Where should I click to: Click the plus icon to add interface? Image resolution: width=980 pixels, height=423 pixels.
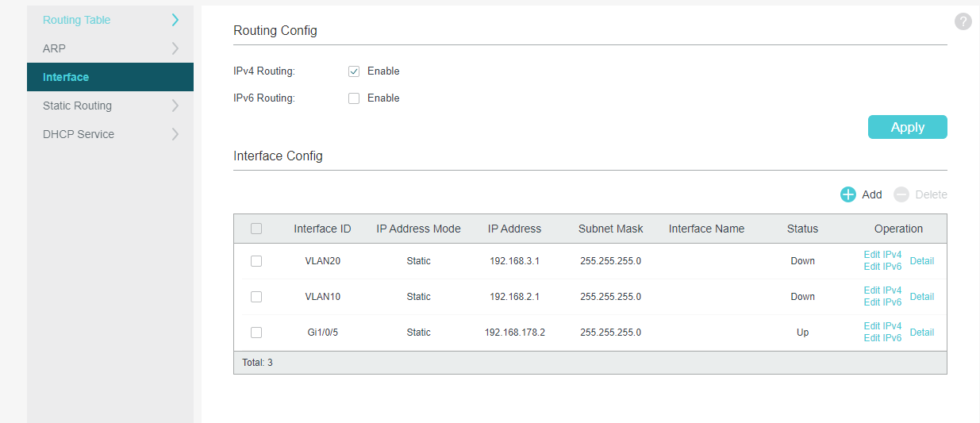848,194
